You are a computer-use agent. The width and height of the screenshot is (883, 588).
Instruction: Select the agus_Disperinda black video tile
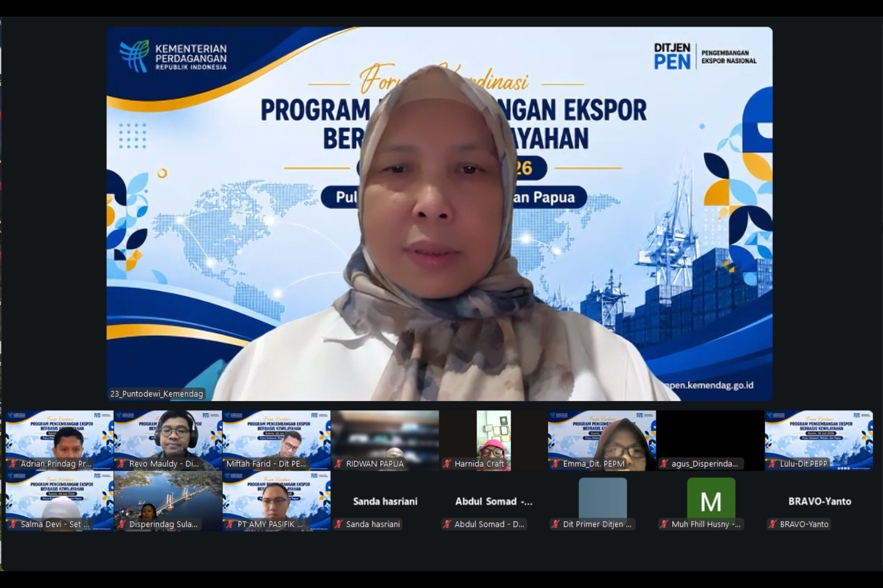711,440
